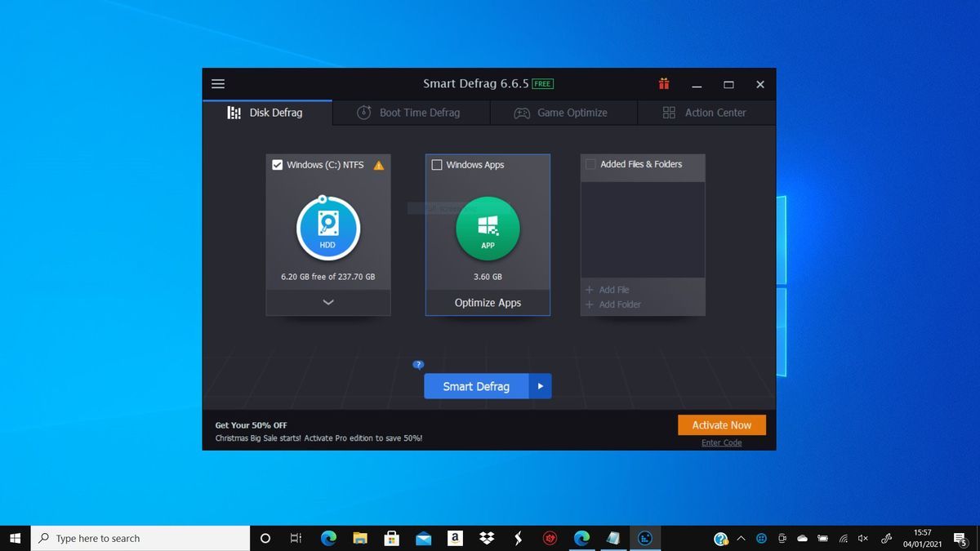
Task: Click the blue help question mark bubble
Action: click(x=418, y=365)
